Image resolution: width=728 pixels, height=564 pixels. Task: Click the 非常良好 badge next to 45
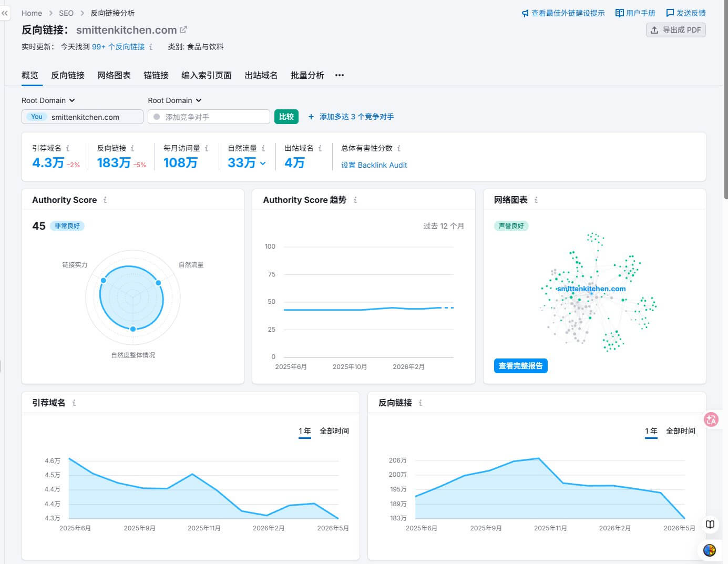(x=67, y=226)
